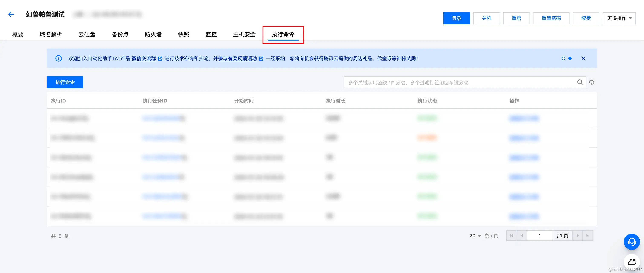This screenshot has height=273, width=644.
Task: Click the 幻兽帕鲁测试 instance title
Action: click(x=45, y=14)
